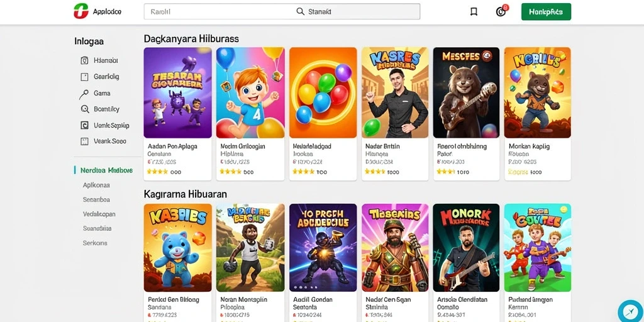Open the Gama sidebar item icon
This screenshot has width=644, height=322.
click(x=84, y=94)
